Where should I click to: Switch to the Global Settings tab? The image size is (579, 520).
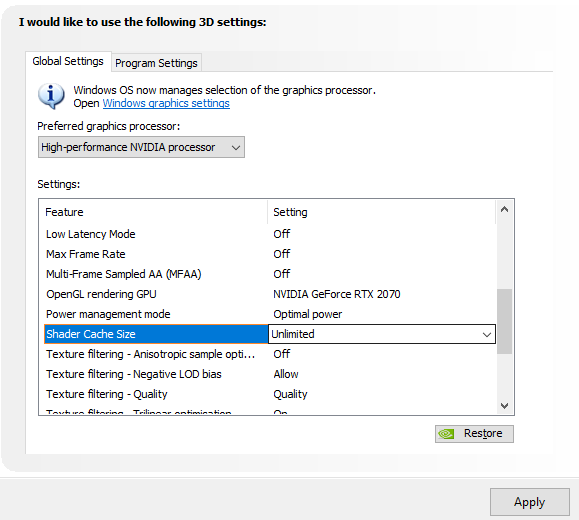click(x=68, y=61)
